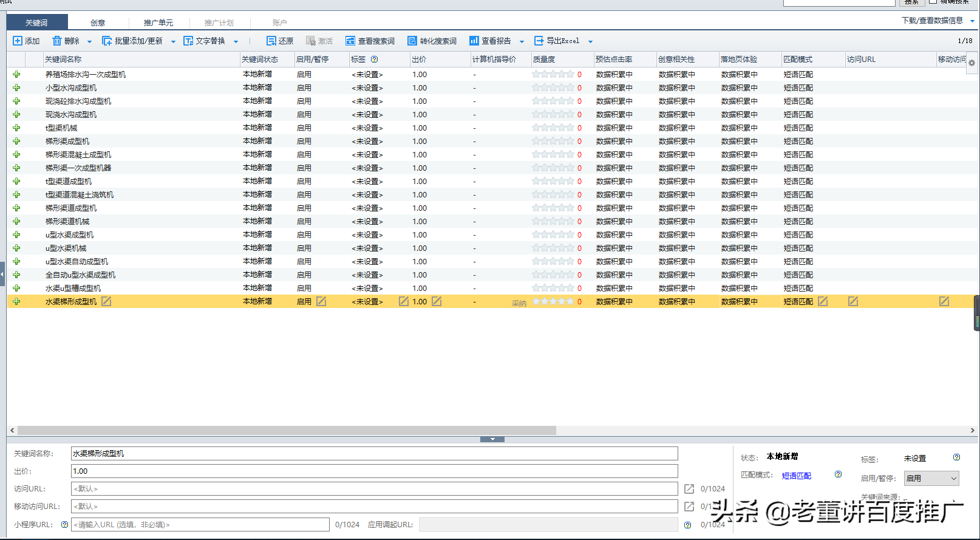Collapse the bottom detail panel with the arrow handle
This screenshot has height=540, width=980.
pyautogui.click(x=492, y=439)
